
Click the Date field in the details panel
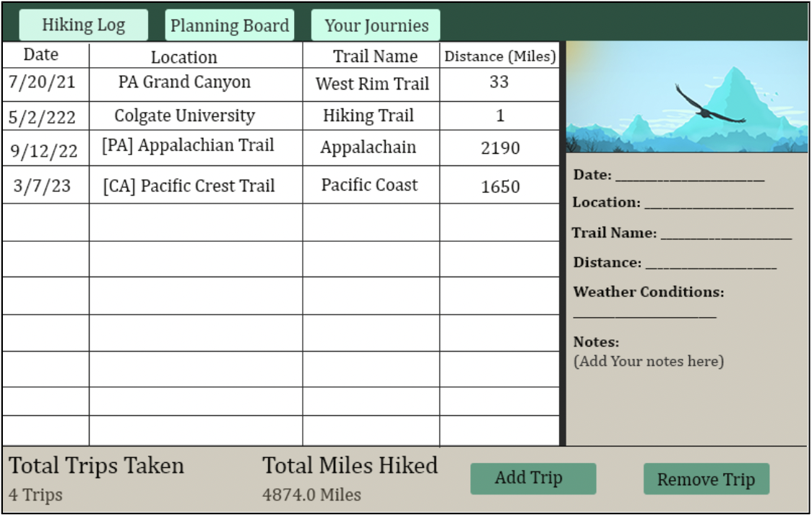650,173
